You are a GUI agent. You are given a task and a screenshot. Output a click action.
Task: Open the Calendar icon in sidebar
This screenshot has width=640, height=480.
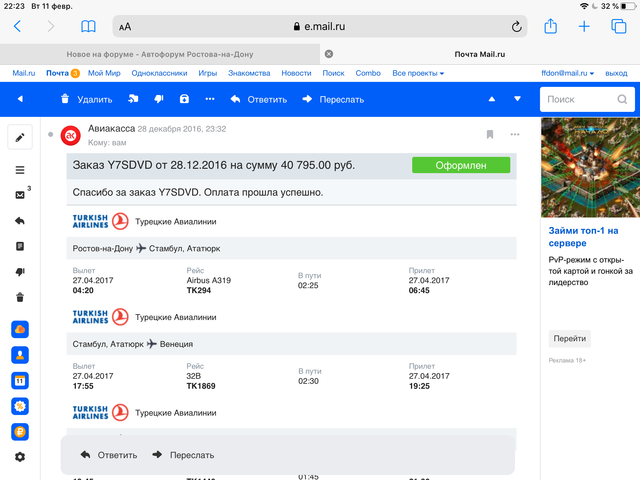pyautogui.click(x=20, y=380)
